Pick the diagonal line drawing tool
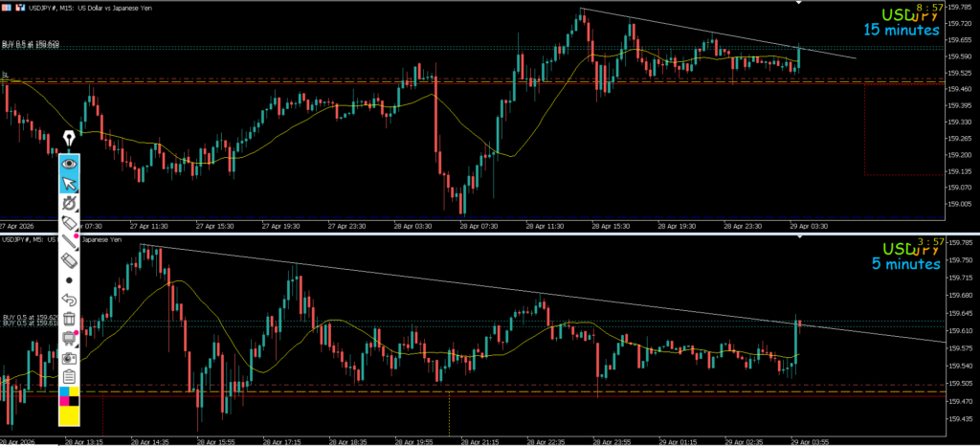The width and height of the screenshot is (980, 446). click(x=69, y=241)
